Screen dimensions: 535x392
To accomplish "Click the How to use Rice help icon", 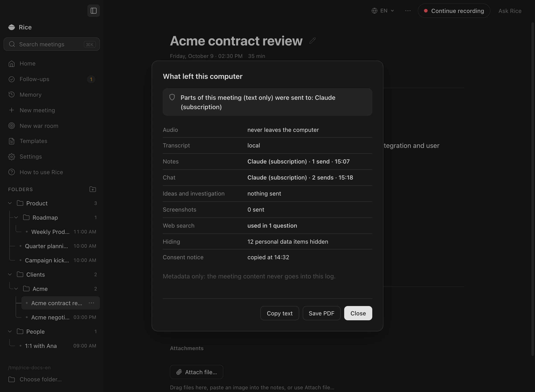I will point(12,172).
